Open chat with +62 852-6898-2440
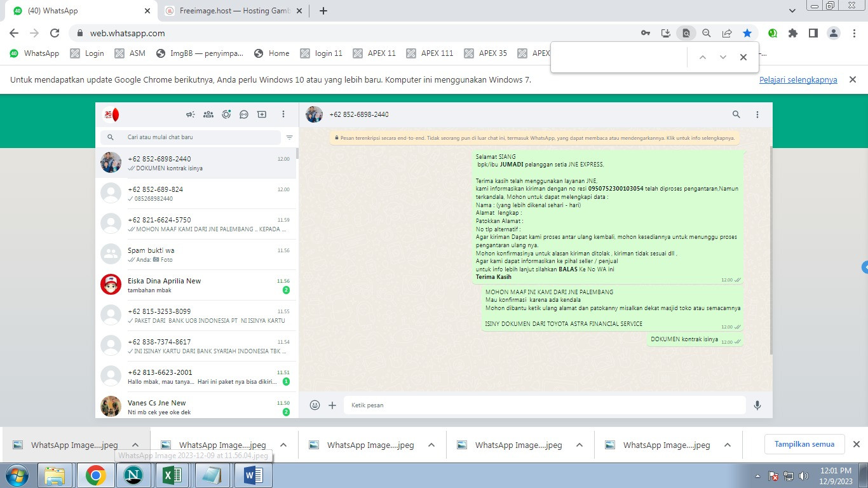 196,163
